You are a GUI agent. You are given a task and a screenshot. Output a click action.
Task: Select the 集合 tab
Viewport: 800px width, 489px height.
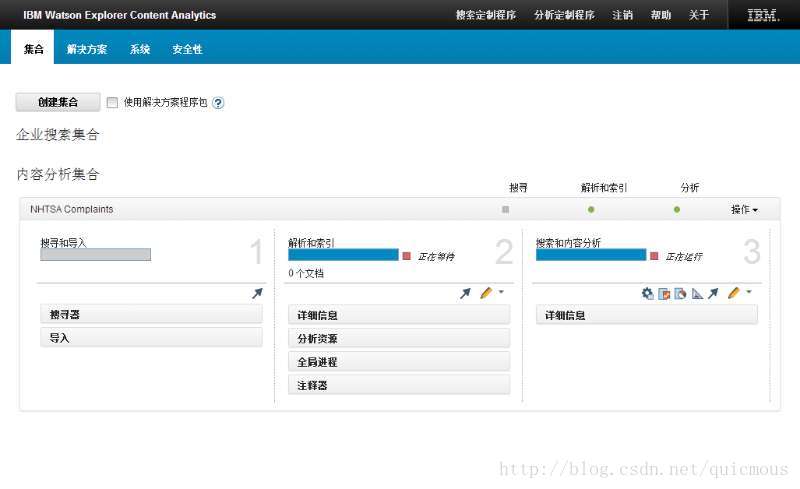(x=33, y=49)
